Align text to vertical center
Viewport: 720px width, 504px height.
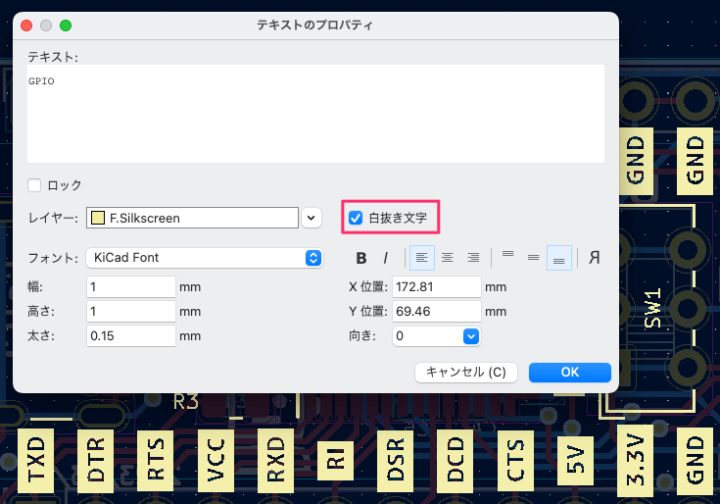[534, 258]
